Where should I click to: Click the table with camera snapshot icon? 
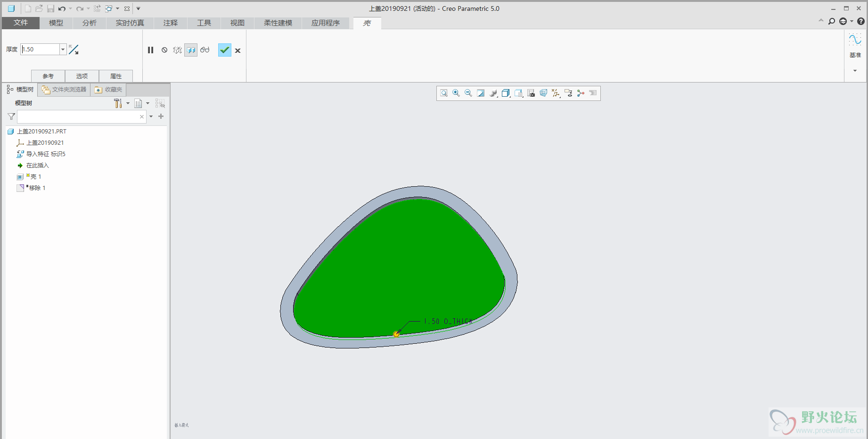531,93
